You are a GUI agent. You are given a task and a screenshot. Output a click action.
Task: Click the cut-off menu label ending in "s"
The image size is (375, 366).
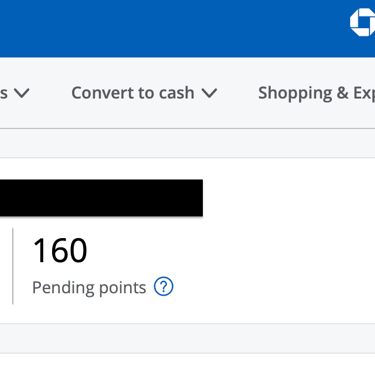tap(4, 94)
